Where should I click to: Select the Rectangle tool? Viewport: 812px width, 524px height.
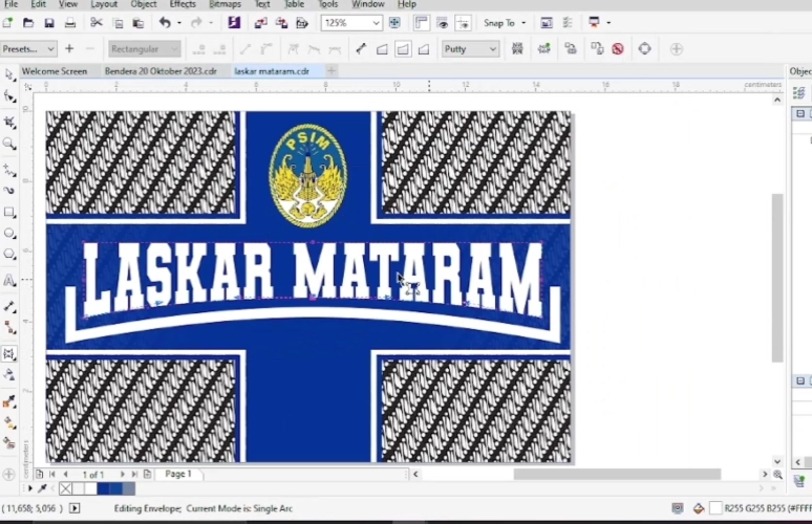point(9,213)
